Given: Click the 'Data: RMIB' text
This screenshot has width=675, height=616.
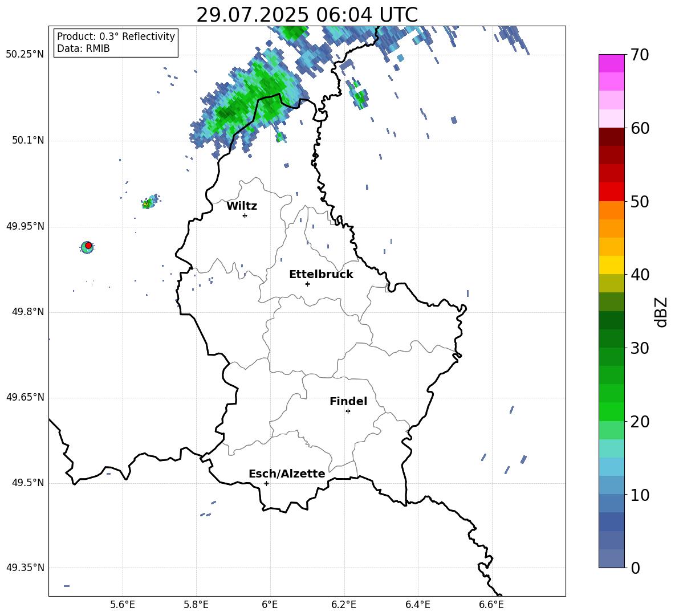Looking at the screenshot, I should click(83, 48).
